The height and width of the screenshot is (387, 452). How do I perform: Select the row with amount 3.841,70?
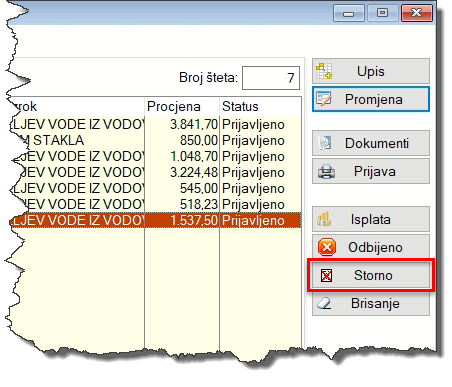tap(155, 125)
